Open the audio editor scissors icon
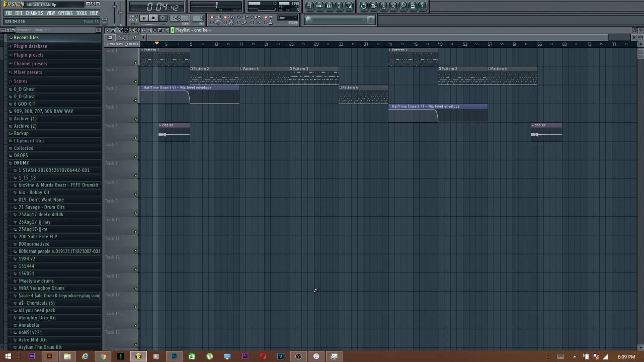The image size is (644, 362). click(x=393, y=6)
